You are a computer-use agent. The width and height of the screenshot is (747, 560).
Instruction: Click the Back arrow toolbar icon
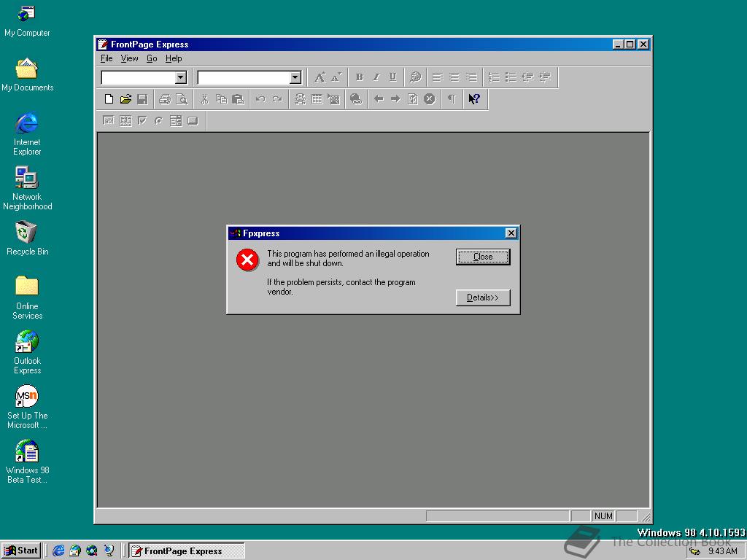379,99
